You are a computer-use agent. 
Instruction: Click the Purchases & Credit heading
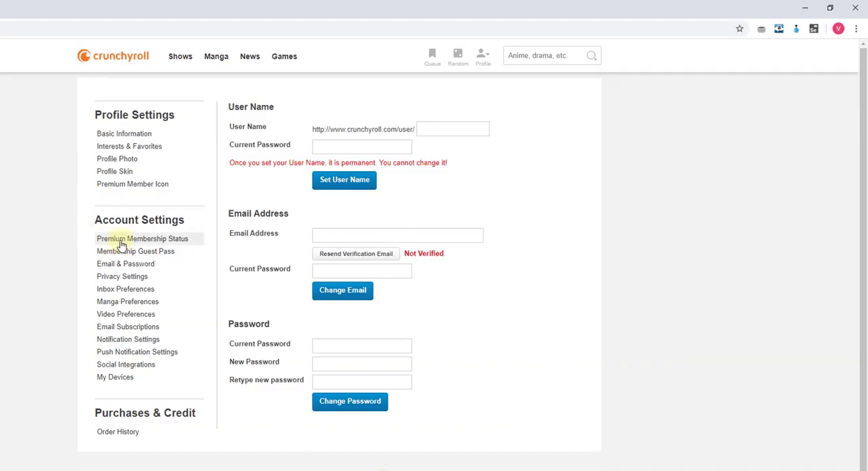tap(145, 413)
